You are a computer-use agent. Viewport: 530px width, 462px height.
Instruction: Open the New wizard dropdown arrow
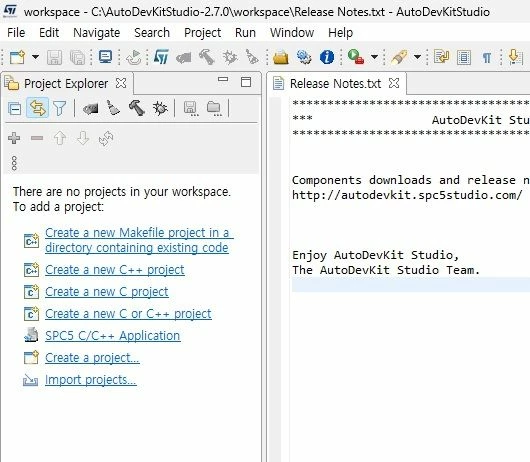point(35,57)
